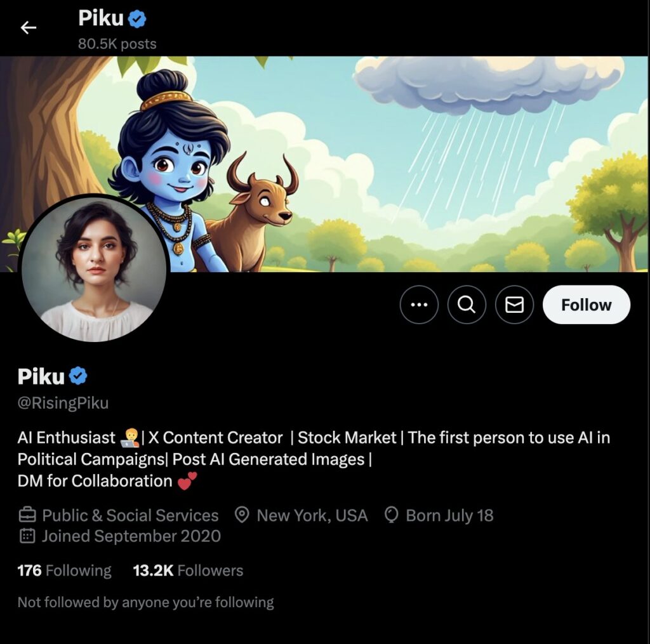Open the profile picture of the woman
The image size is (650, 644).
tap(94, 270)
